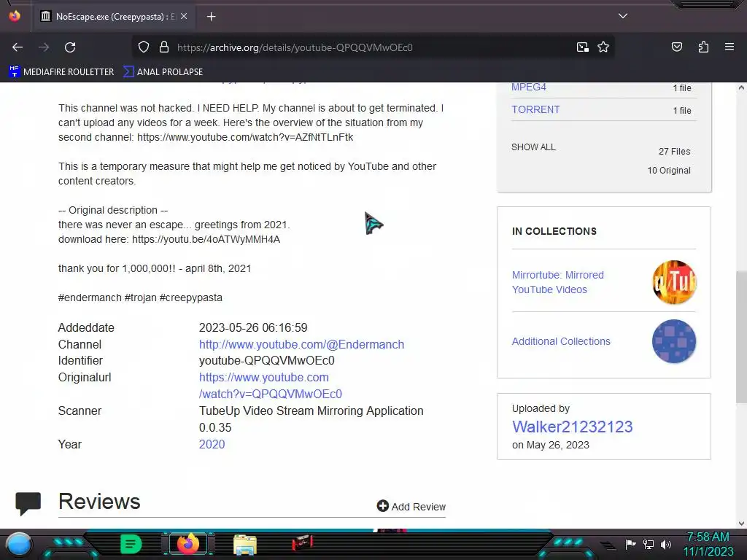Click Add Review

411,507
